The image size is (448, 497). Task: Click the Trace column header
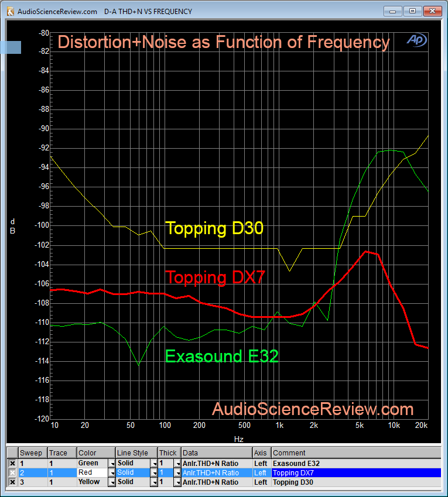[x=62, y=453]
